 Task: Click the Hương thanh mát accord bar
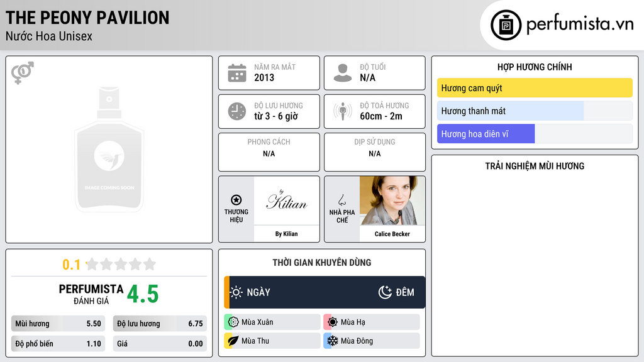pyautogui.click(x=535, y=111)
